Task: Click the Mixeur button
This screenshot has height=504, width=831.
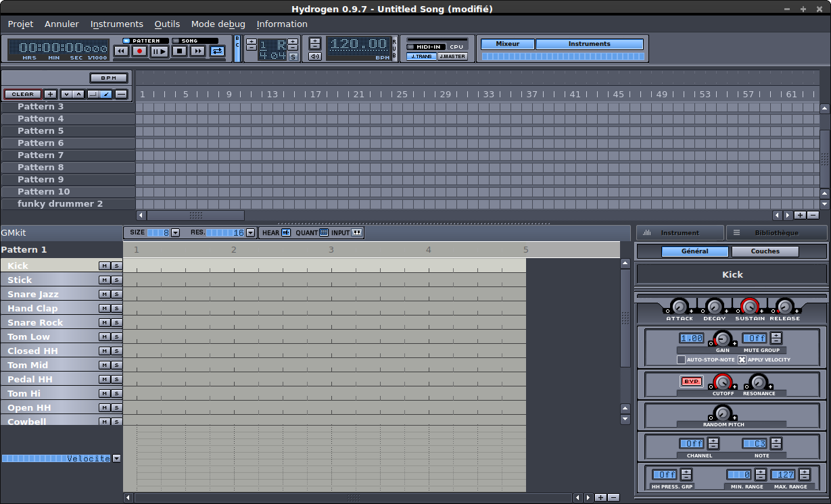Action: [507, 44]
